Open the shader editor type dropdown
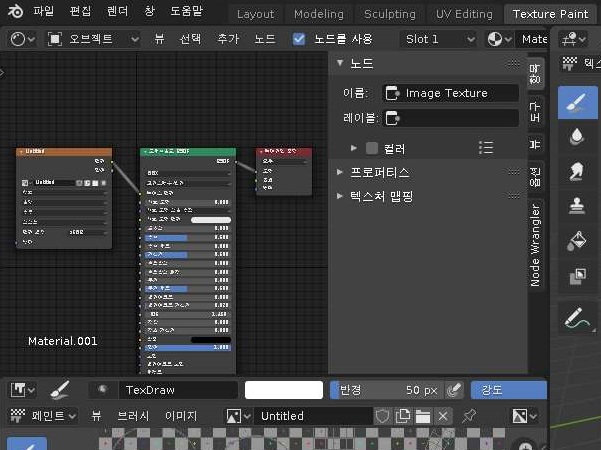Viewport: 601px width, 450px height. pyautogui.click(x=22, y=39)
